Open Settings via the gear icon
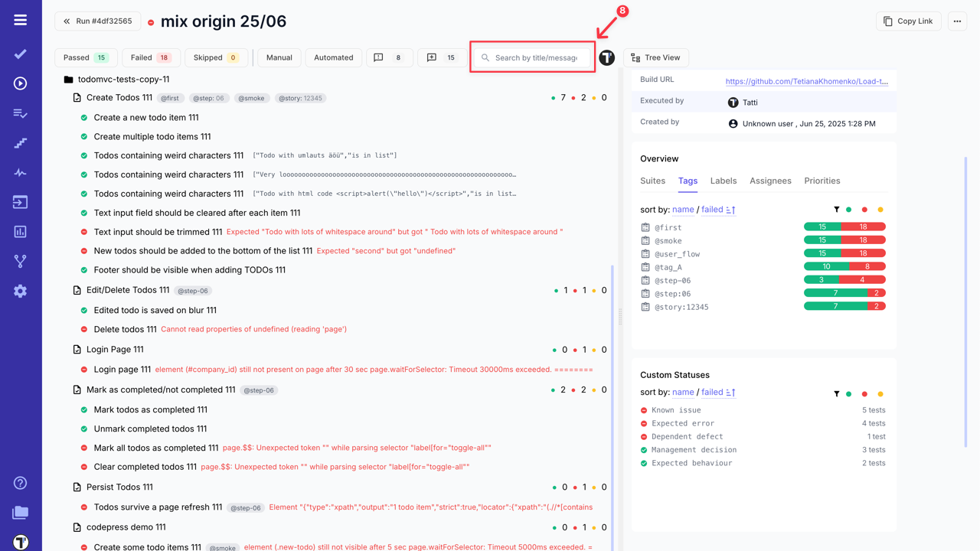This screenshot has height=551, width=980. coord(20,290)
